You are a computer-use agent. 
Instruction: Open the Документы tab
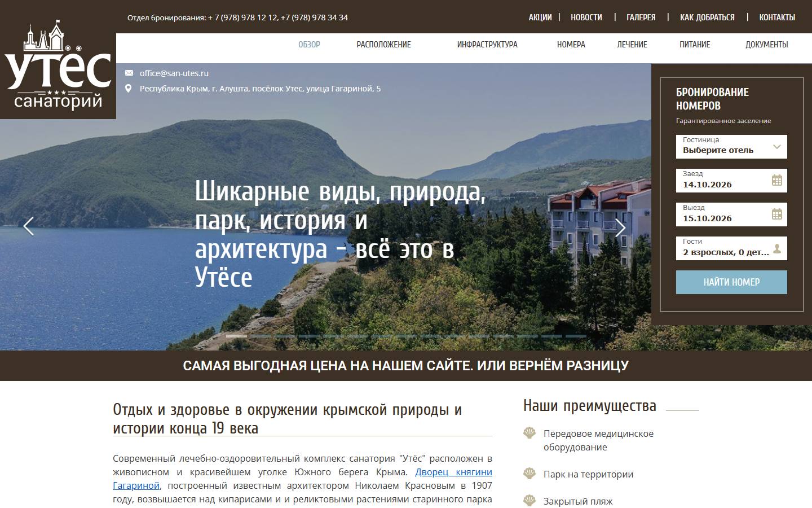(x=767, y=45)
